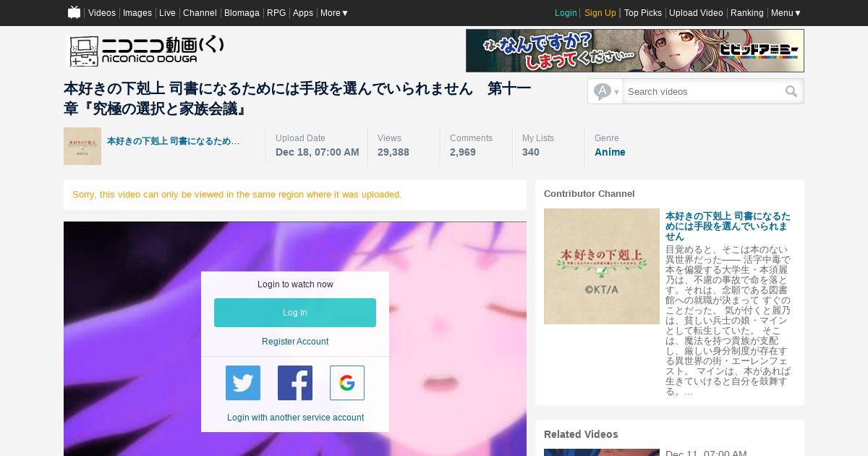
Task: Click the upload date Dec 18, 07:00 AM
Action: click(x=318, y=152)
